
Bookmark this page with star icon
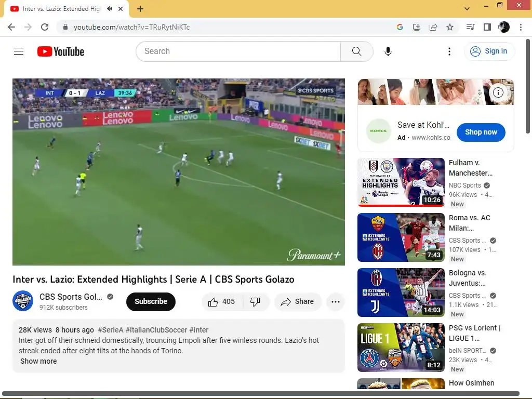point(450,27)
